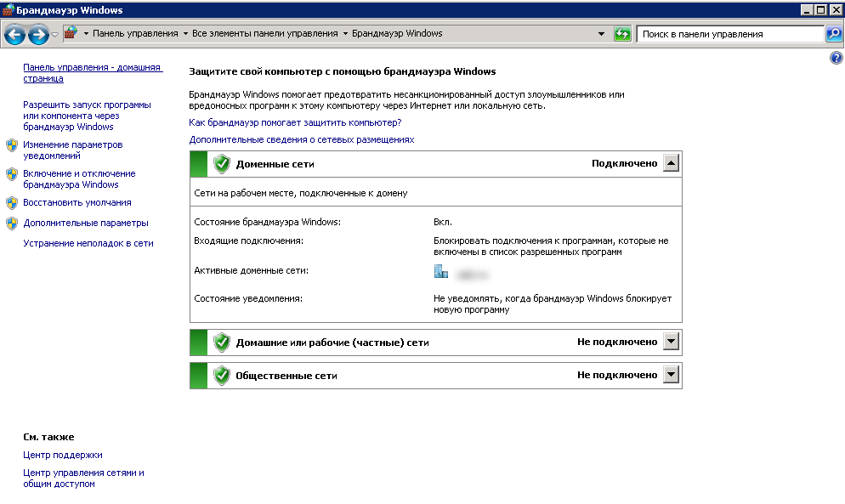845x504 pixels.
Task: Click the firewall icon in address bar
Action: pos(71,33)
